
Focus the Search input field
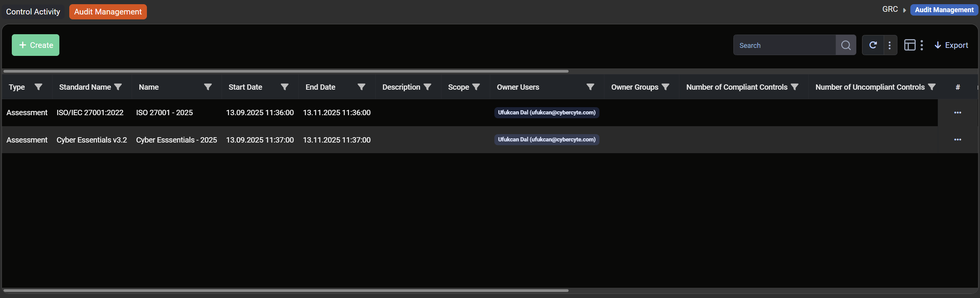pyautogui.click(x=784, y=45)
